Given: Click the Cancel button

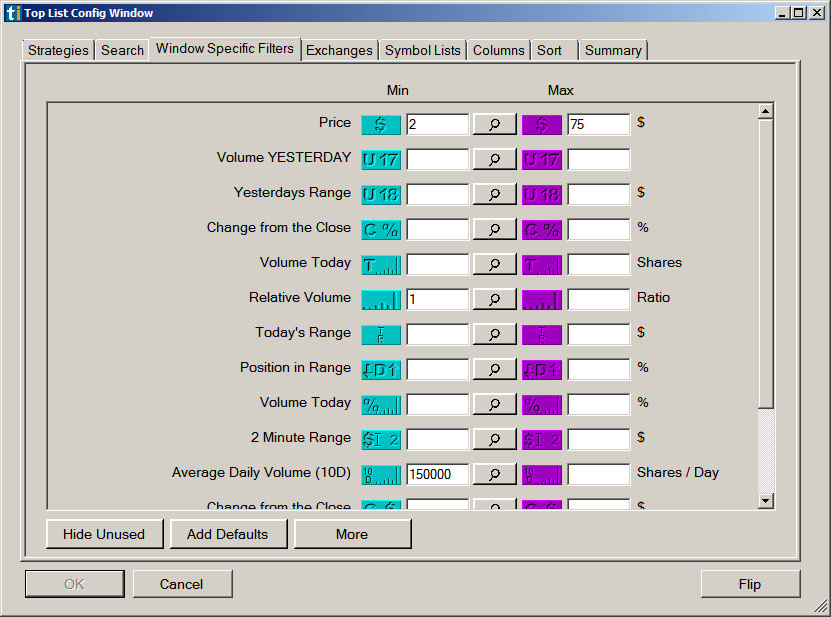Looking at the screenshot, I should click(182, 584).
